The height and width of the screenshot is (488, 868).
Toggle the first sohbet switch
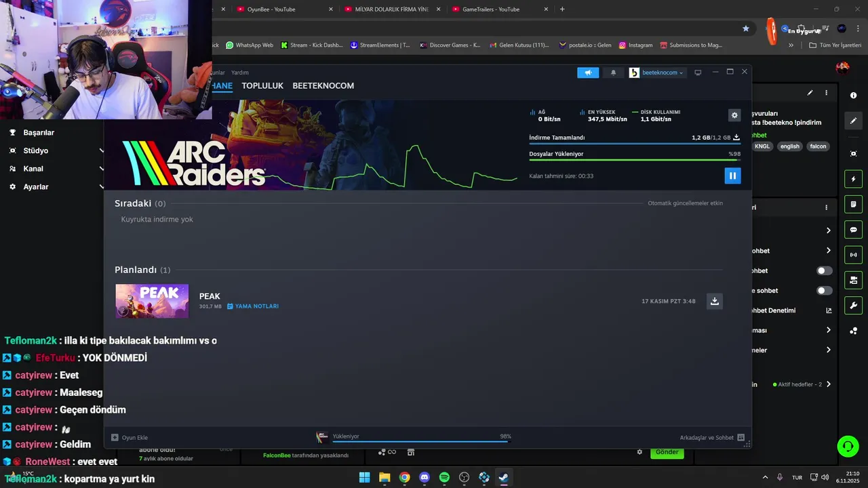coord(825,270)
